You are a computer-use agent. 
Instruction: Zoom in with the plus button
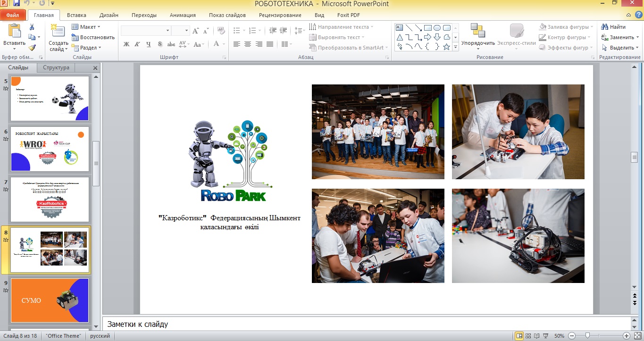[x=626, y=336]
